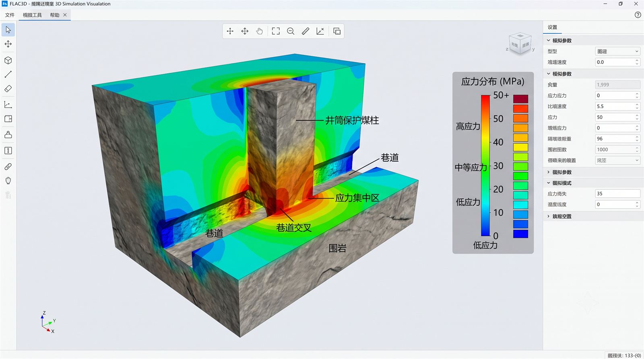Open the 文件 menu
The height and width of the screenshot is (359, 644).
tap(10, 15)
